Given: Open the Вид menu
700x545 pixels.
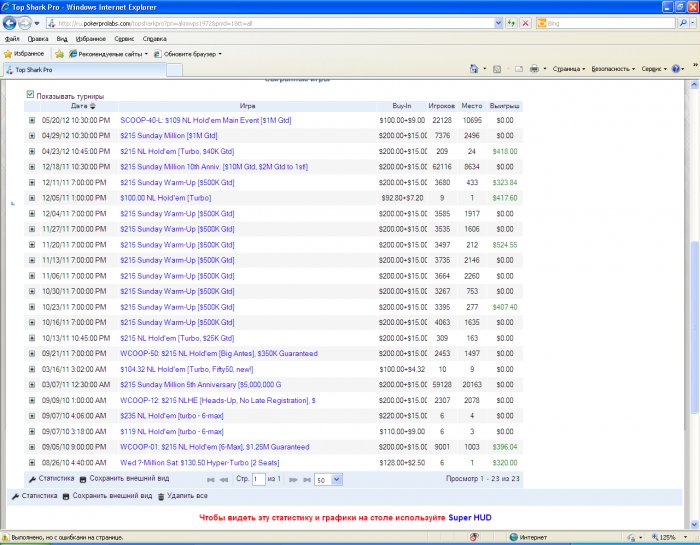Looking at the screenshot, I should coord(62,39).
